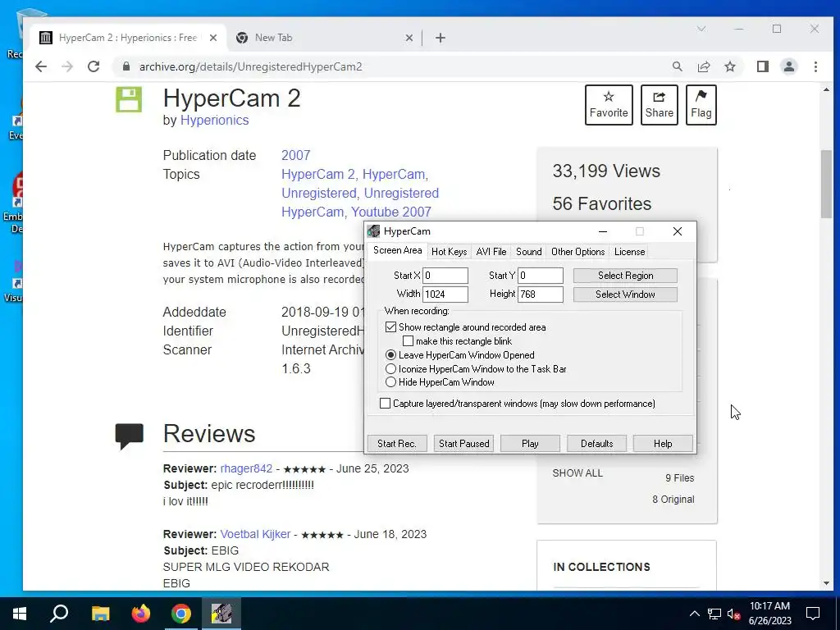Click the site lock icon in address bar
Image resolution: width=840 pixels, height=630 pixels.
click(126, 66)
